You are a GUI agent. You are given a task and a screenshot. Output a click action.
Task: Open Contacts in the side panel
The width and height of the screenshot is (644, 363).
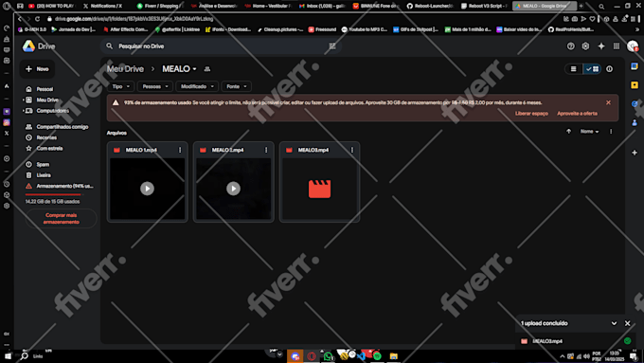click(x=635, y=122)
